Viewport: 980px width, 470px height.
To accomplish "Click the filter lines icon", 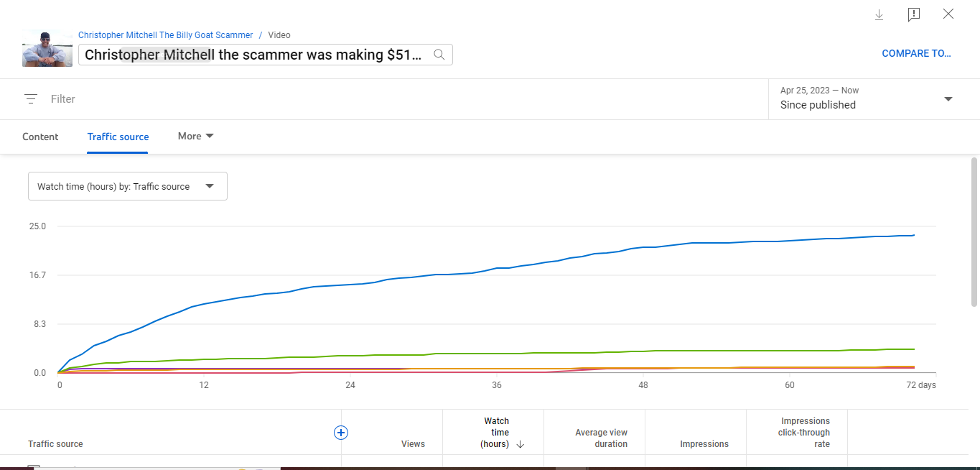I will (x=30, y=99).
